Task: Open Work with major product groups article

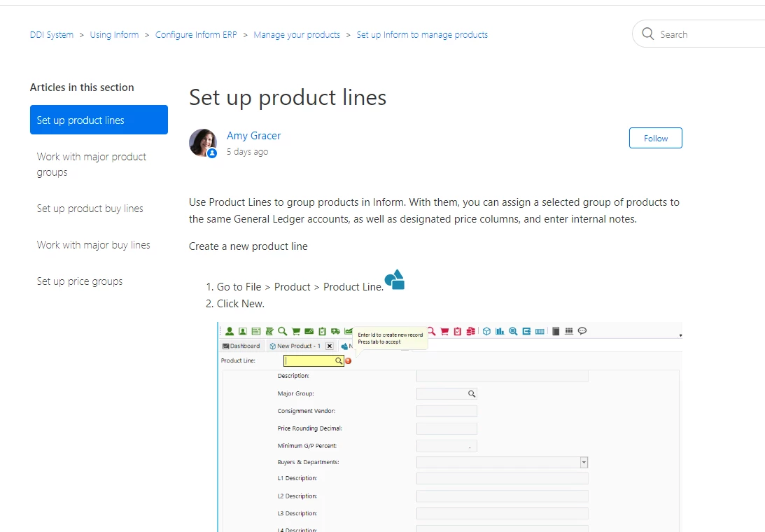Action: coord(92,164)
